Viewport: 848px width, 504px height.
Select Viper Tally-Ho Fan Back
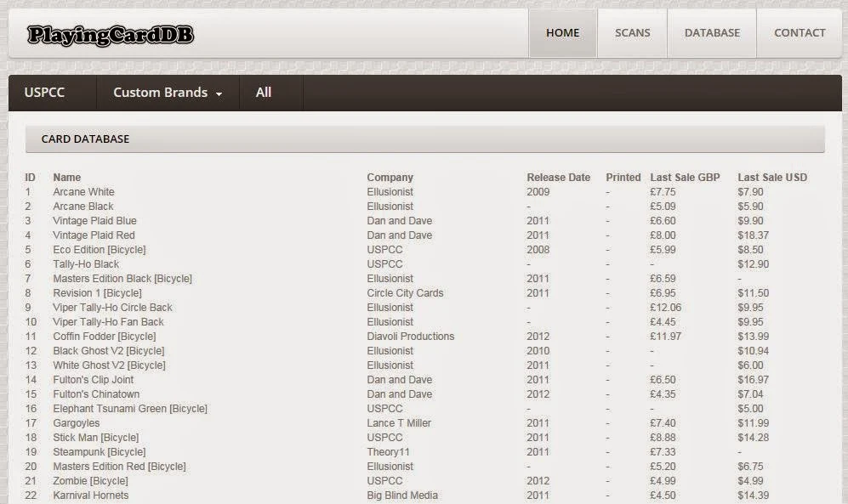coord(108,322)
